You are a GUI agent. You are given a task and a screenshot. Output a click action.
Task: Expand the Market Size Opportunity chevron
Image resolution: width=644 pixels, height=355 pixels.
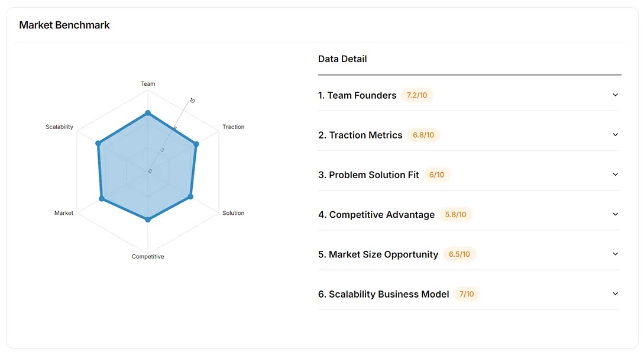coord(615,254)
